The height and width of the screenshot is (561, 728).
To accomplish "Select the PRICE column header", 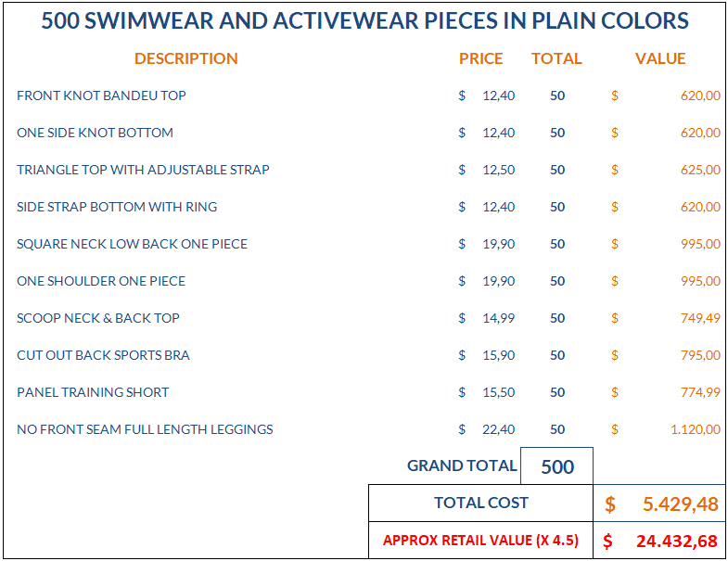I will 480,58.
